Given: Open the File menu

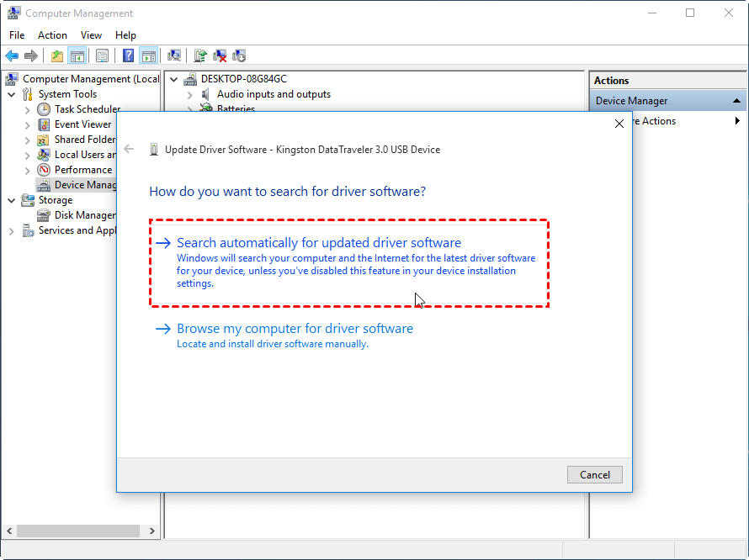Looking at the screenshot, I should point(17,35).
